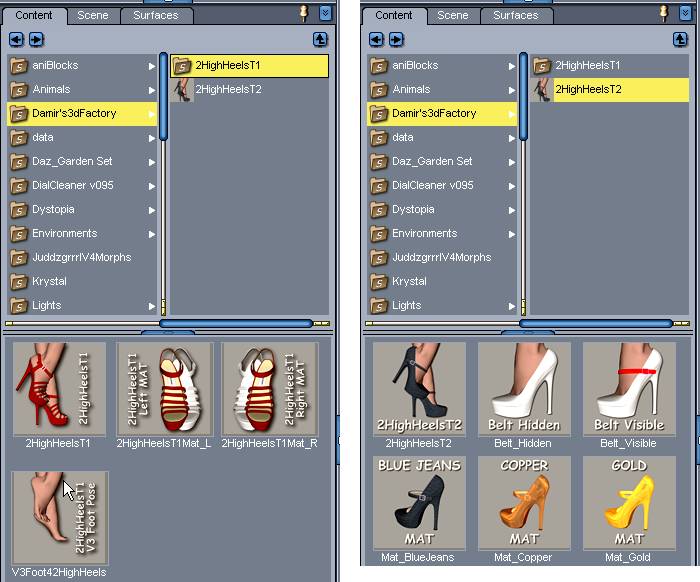The width and height of the screenshot is (700, 582).
Task: Click the pin icon in left panel
Action: click(x=304, y=13)
